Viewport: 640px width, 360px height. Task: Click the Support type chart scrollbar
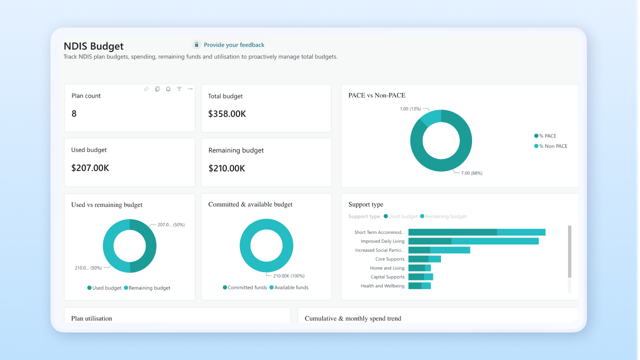tap(569, 251)
